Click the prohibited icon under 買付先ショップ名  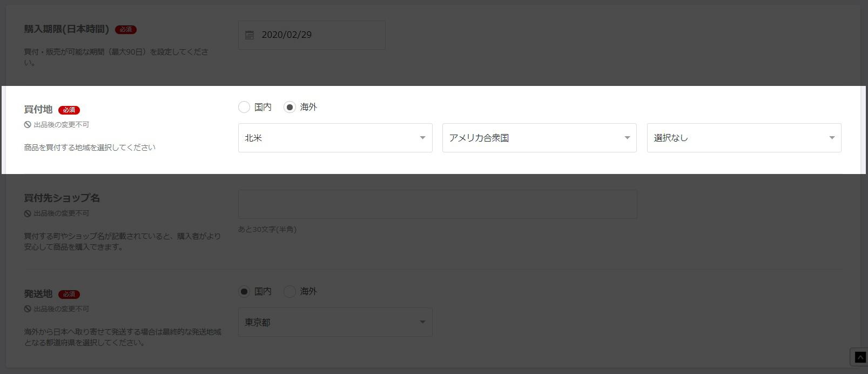pyautogui.click(x=28, y=213)
